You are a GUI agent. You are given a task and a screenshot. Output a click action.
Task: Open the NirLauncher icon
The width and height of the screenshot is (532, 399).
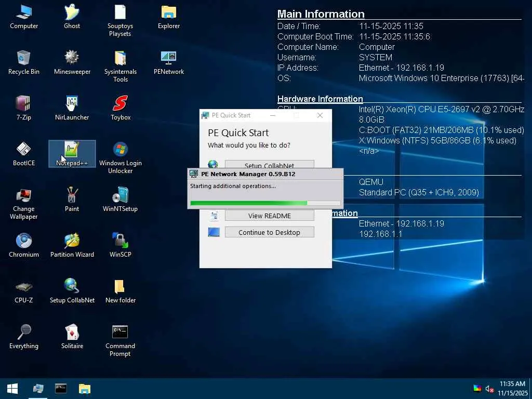(72, 109)
